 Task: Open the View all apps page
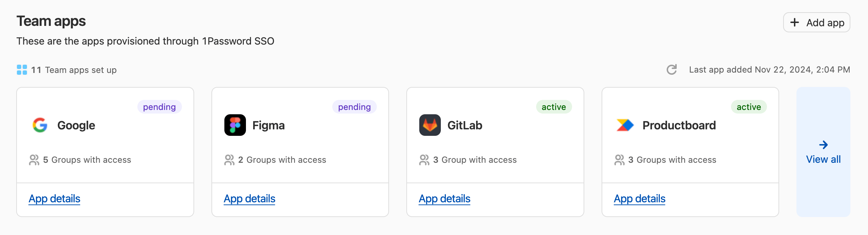823,159
